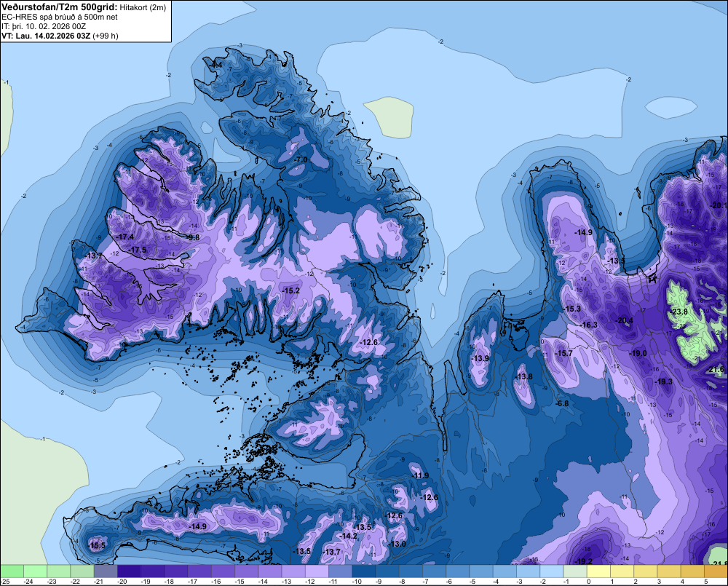
Task: Click the '-15.7' temperature label
Action: pos(563,353)
